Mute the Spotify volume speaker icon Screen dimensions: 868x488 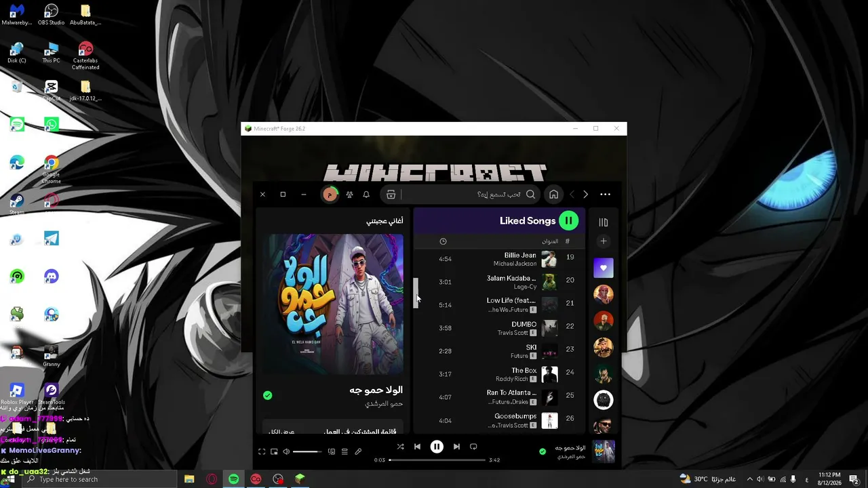coord(286,451)
